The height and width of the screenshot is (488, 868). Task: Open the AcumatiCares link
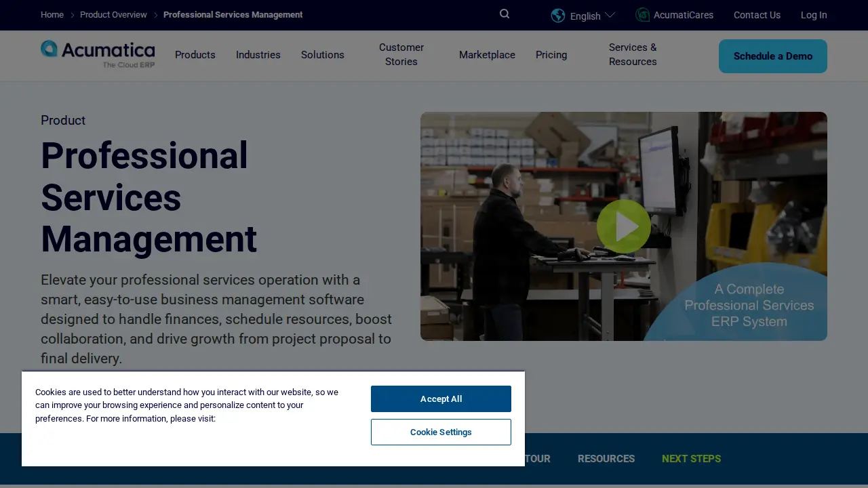(x=684, y=15)
